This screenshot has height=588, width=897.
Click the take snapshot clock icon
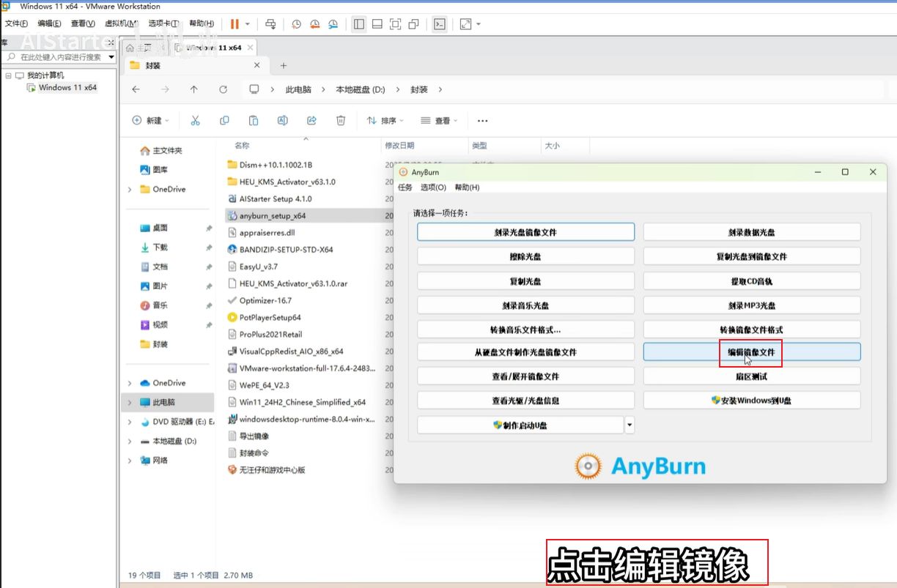coord(296,24)
